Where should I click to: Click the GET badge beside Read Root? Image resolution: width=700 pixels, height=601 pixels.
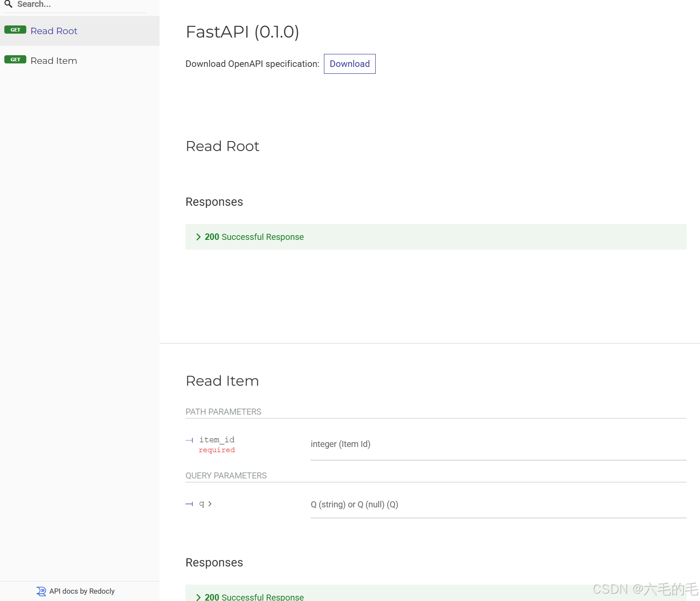click(15, 30)
